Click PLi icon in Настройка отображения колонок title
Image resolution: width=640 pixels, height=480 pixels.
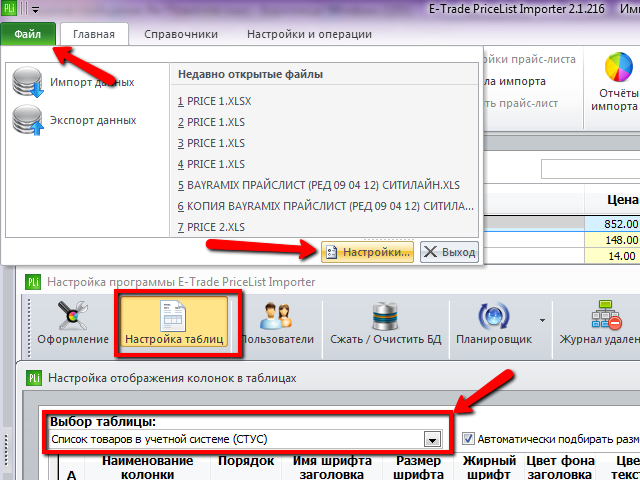[34, 378]
